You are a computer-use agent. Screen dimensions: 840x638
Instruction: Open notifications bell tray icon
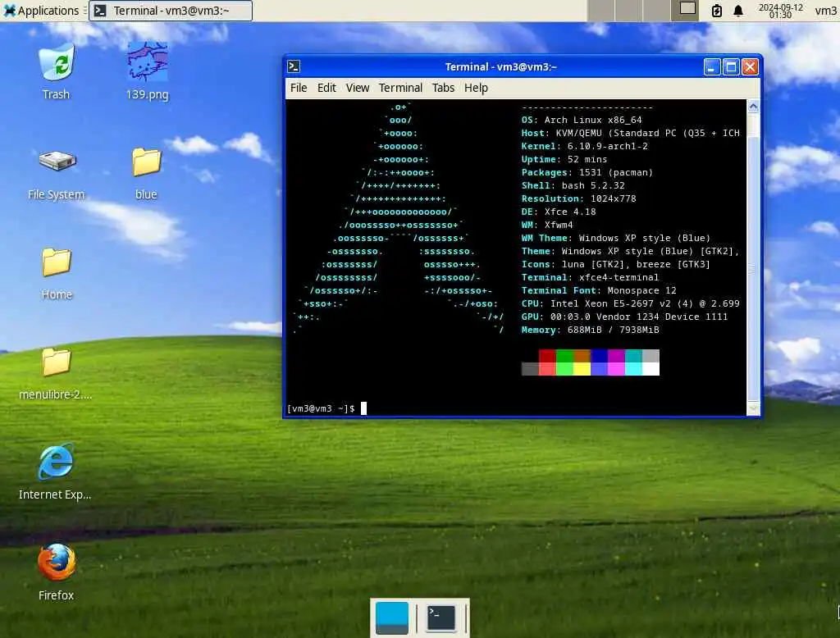(x=738, y=10)
